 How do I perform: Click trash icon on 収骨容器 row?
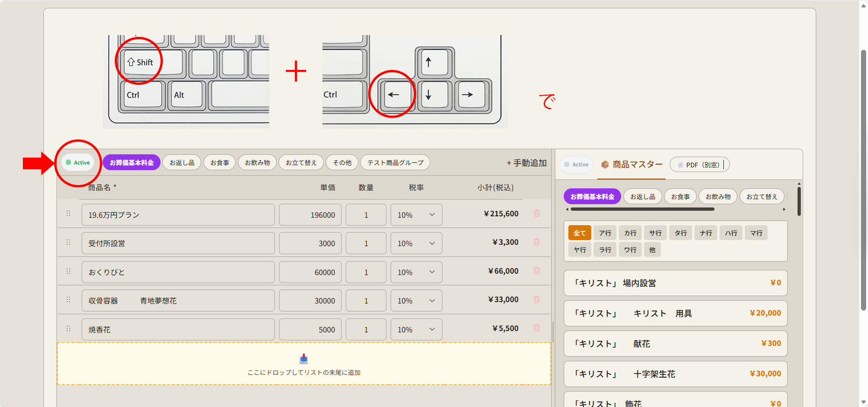tap(537, 299)
